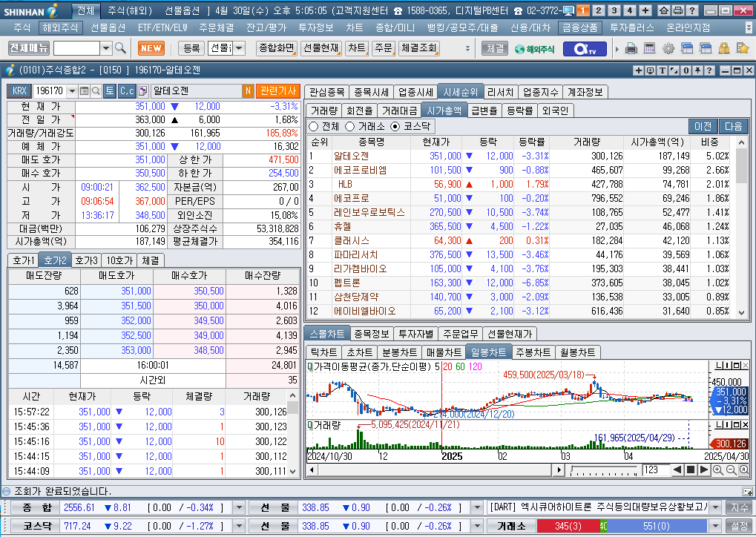This screenshot has width=756, height=537.
Task: Click the ranking table vertical scrollbar down arrow
Action: (742, 313)
